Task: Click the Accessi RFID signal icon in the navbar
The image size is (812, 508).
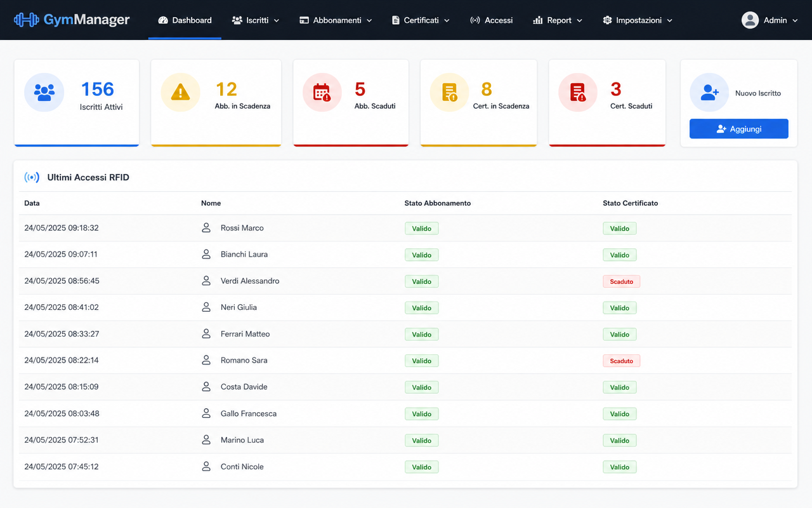Action: pyautogui.click(x=475, y=20)
